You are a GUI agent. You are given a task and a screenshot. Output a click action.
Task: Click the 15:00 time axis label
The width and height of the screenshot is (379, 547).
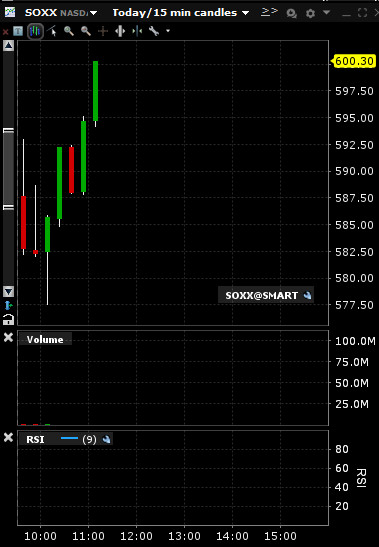[280, 536]
